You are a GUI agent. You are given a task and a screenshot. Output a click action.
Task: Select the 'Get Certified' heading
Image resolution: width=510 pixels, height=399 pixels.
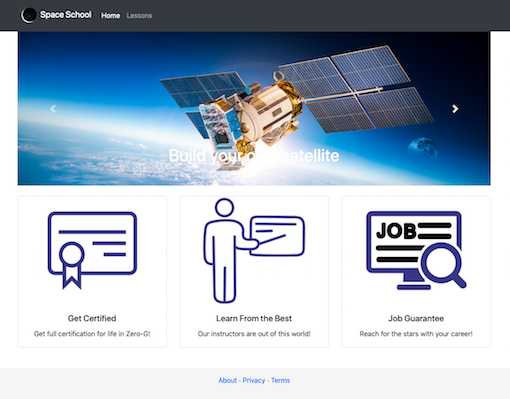[92, 318]
